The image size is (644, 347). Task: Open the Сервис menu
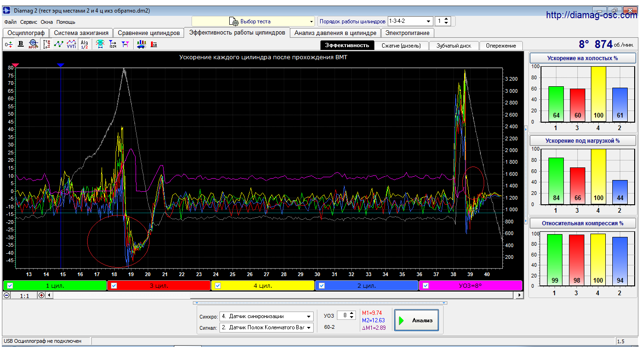29,22
